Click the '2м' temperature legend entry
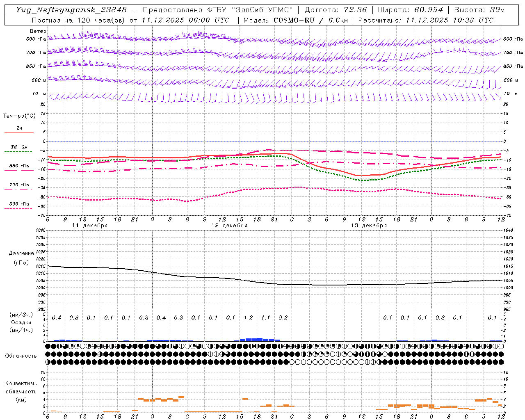Viewport: 525px width, 420px height. (x=19, y=128)
